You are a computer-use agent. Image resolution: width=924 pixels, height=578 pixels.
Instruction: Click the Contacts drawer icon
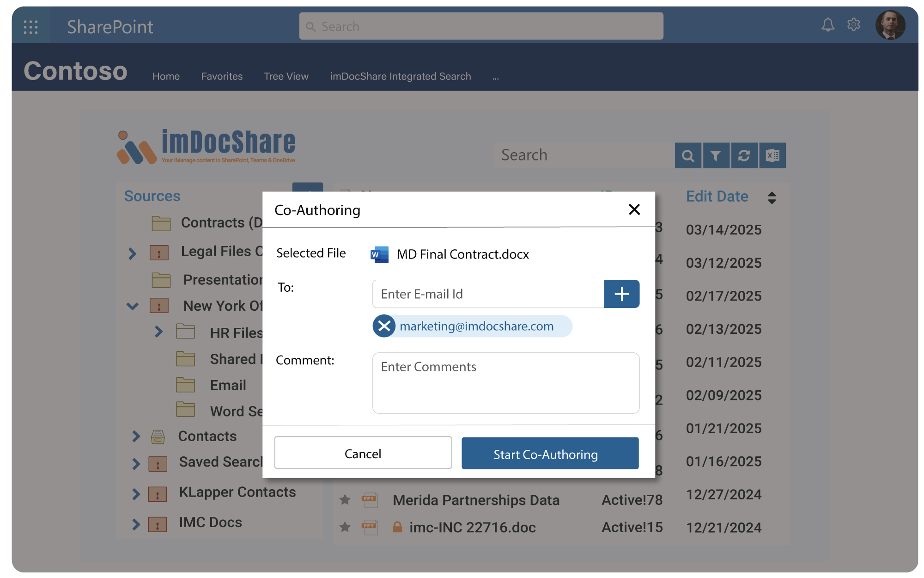158,437
